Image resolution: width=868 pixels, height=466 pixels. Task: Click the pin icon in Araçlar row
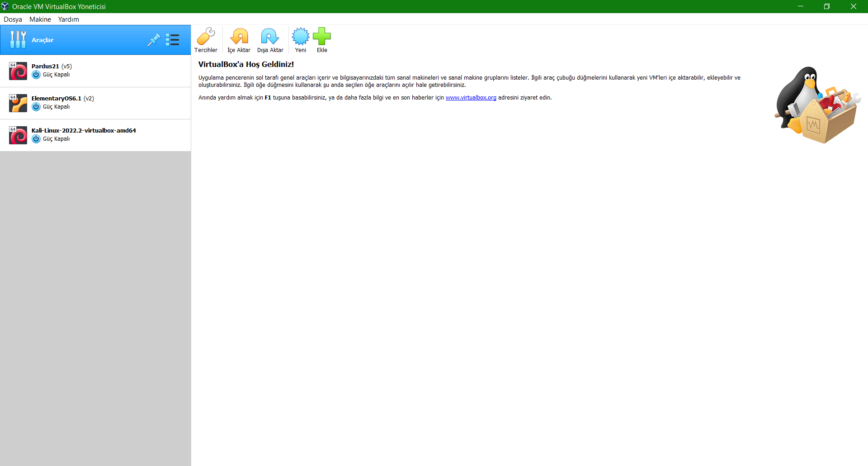point(154,40)
